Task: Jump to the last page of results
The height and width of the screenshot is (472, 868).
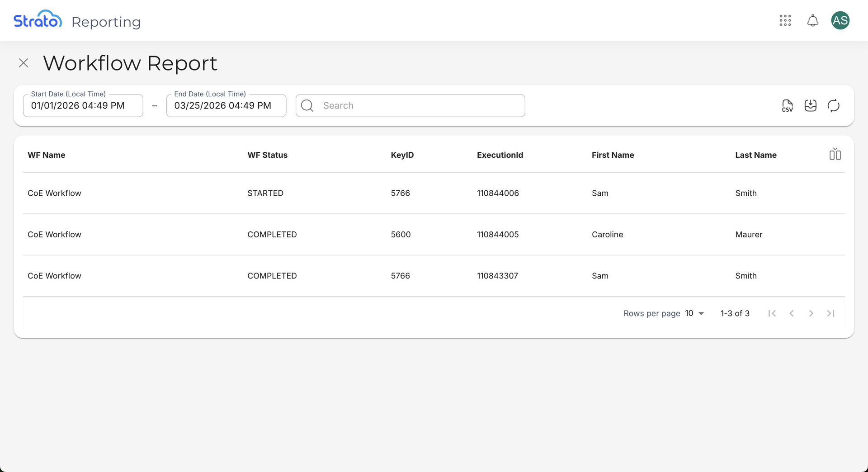Action: (x=830, y=313)
